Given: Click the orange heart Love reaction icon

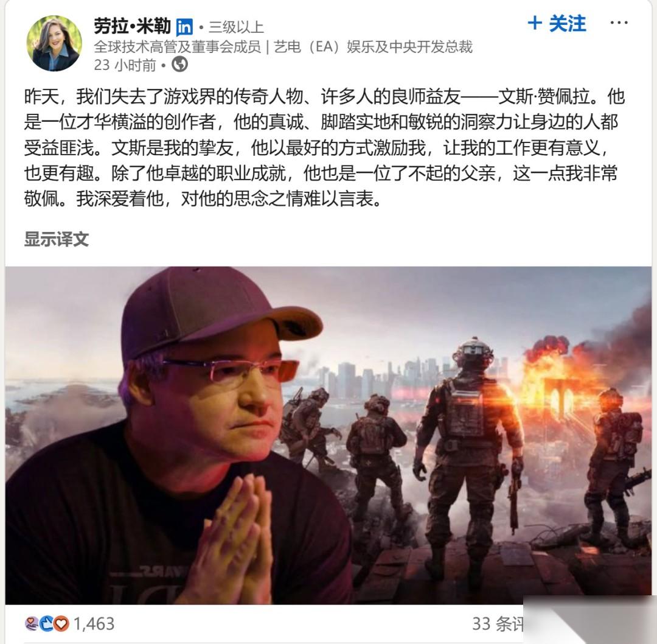Looking at the screenshot, I should [x=61, y=624].
